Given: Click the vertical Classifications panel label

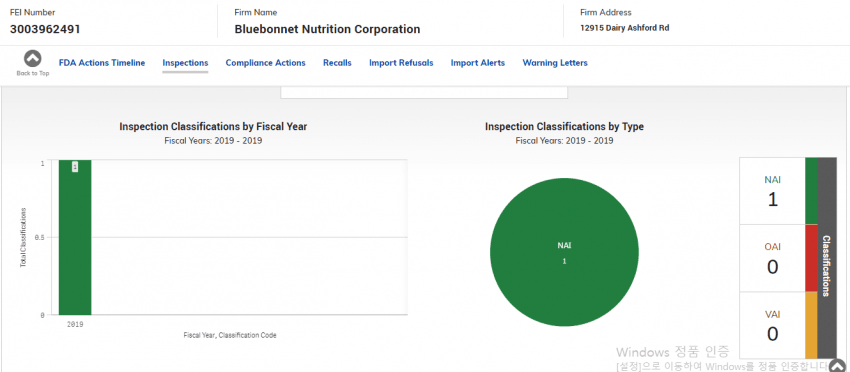Looking at the screenshot, I should 827,266.
